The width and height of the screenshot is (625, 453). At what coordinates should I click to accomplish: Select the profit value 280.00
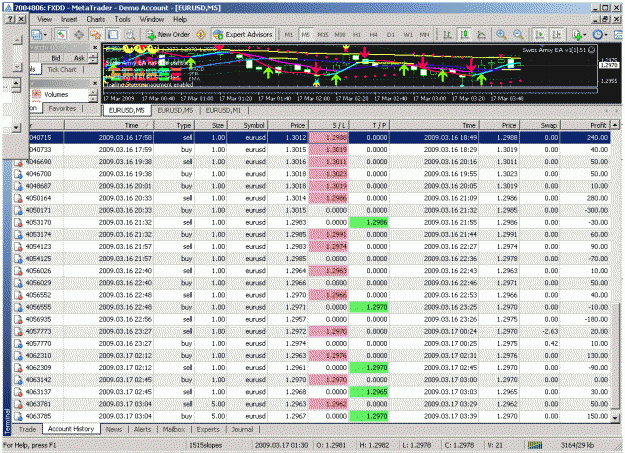pyautogui.click(x=597, y=198)
